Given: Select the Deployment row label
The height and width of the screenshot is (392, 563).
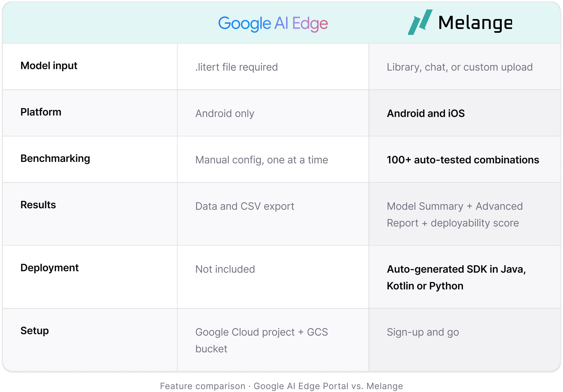Looking at the screenshot, I should [49, 268].
